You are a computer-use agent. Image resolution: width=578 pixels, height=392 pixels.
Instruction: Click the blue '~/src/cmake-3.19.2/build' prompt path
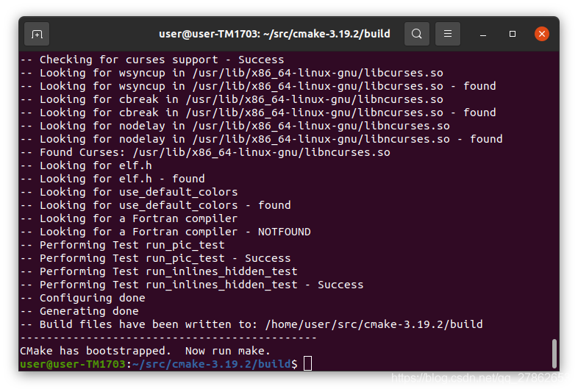click(x=211, y=364)
